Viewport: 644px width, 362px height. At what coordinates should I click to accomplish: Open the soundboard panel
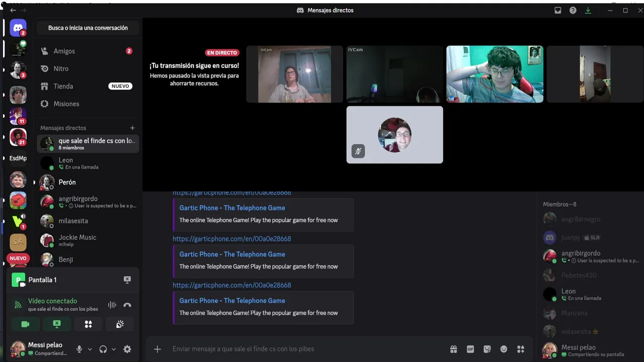[120, 324]
